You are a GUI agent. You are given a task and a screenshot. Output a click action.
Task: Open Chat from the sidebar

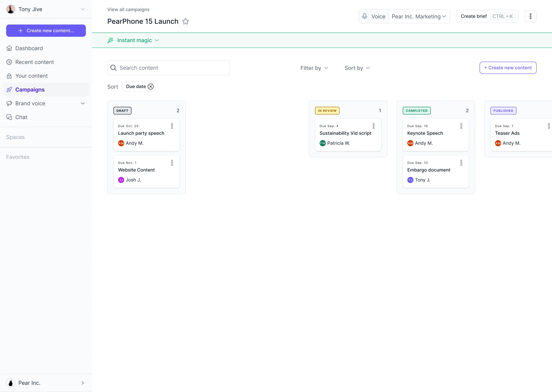(x=21, y=117)
